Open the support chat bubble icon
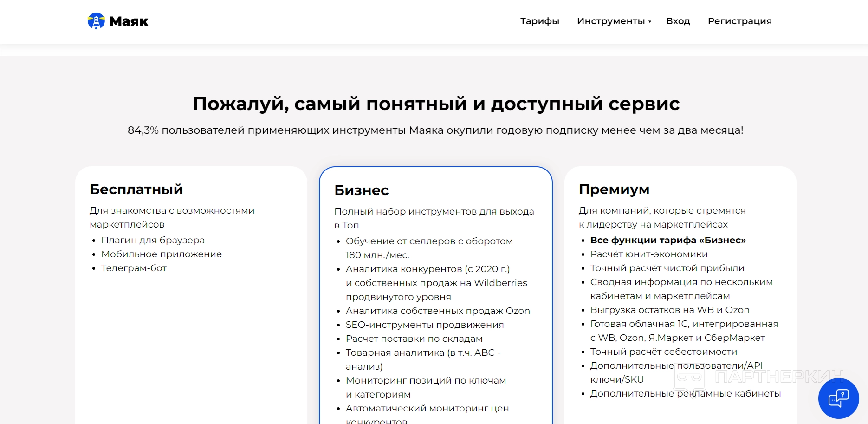Image resolution: width=868 pixels, height=424 pixels. 838,398
